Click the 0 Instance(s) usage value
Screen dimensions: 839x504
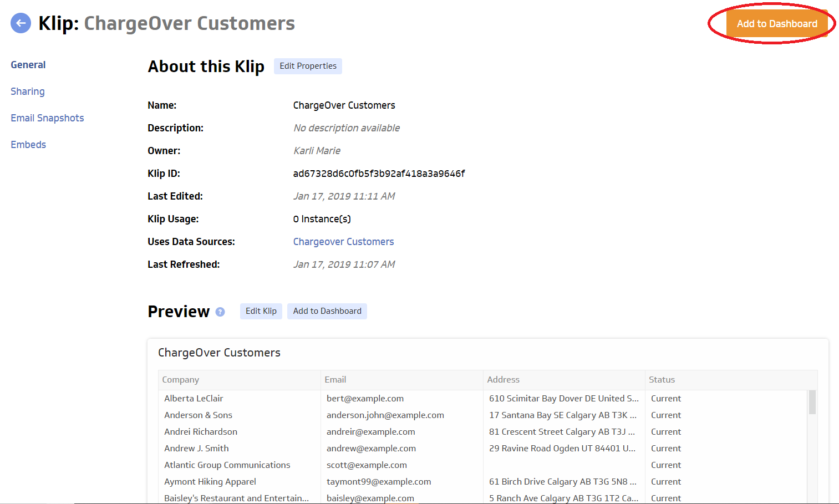coord(322,219)
